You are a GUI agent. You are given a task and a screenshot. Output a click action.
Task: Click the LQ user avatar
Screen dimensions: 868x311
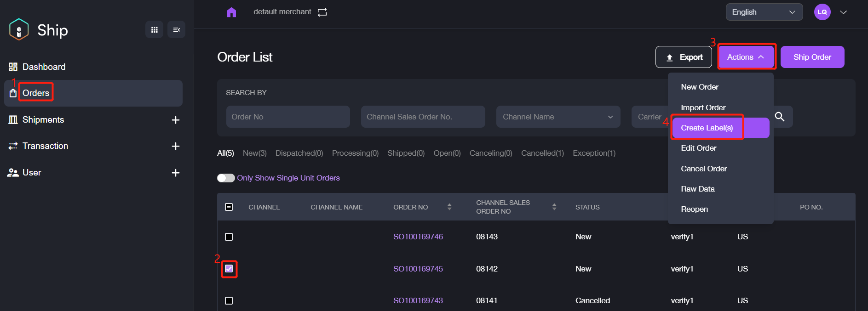(x=822, y=12)
